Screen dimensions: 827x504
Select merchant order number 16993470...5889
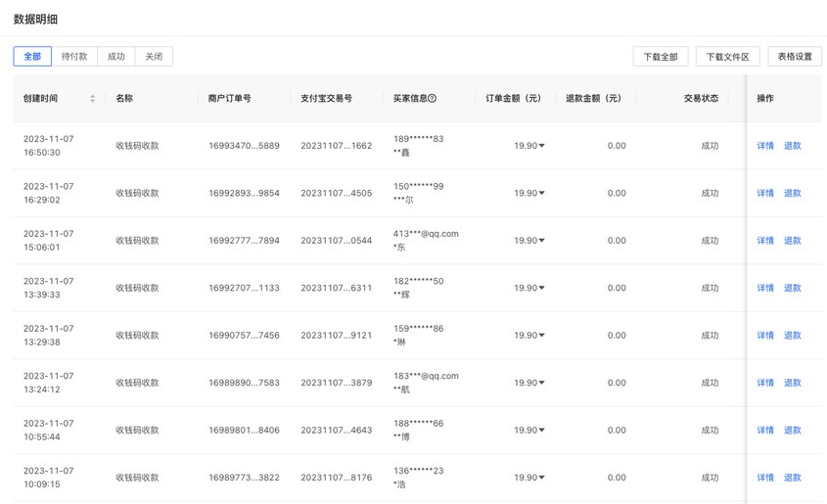point(245,146)
